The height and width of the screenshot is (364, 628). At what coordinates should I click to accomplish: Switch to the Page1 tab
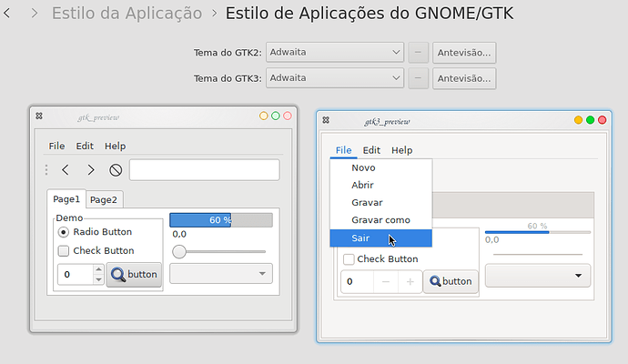(66, 199)
